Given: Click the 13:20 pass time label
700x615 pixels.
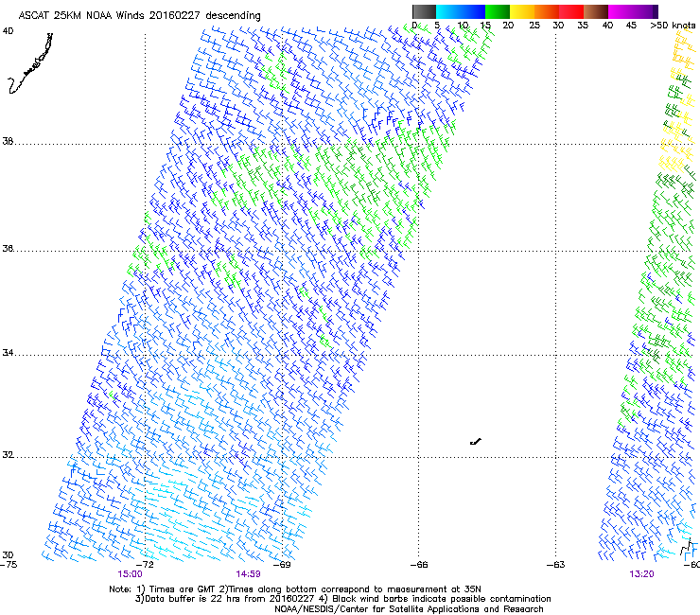Looking at the screenshot, I should tap(641, 574).
